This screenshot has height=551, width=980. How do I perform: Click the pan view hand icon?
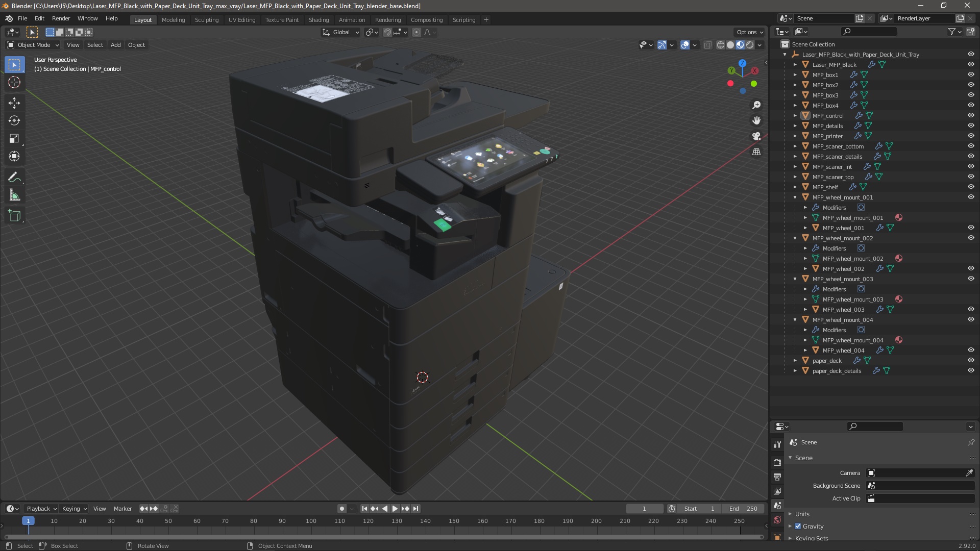pyautogui.click(x=756, y=120)
